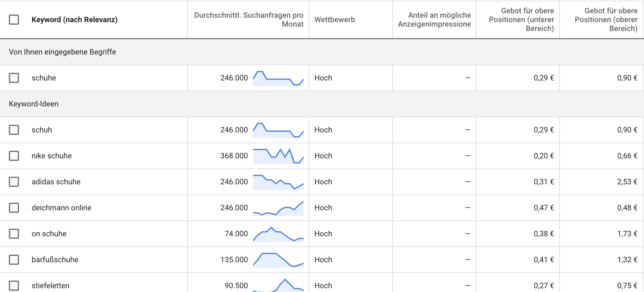This screenshot has height=292, width=644.
Task: Click the deichmann online trend chart
Action: click(x=278, y=208)
